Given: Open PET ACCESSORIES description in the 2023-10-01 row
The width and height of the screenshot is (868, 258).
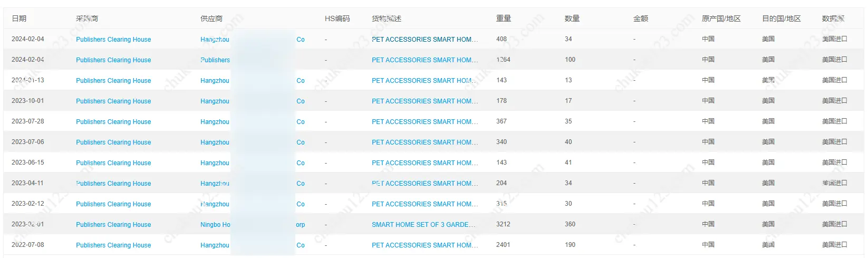Looking at the screenshot, I should click(x=425, y=101).
